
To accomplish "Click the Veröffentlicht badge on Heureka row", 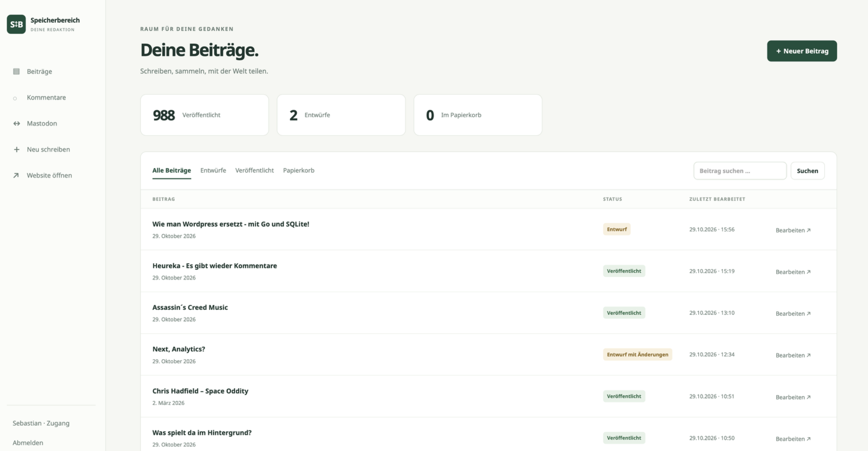I will pyautogui.click(x=624, y=271).
